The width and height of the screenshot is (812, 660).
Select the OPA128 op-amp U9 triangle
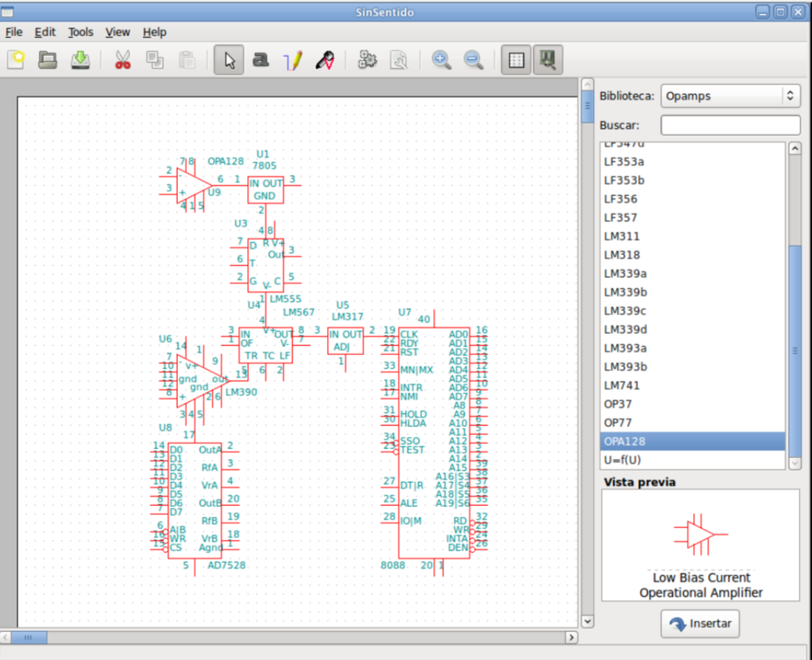click(192, 185)
